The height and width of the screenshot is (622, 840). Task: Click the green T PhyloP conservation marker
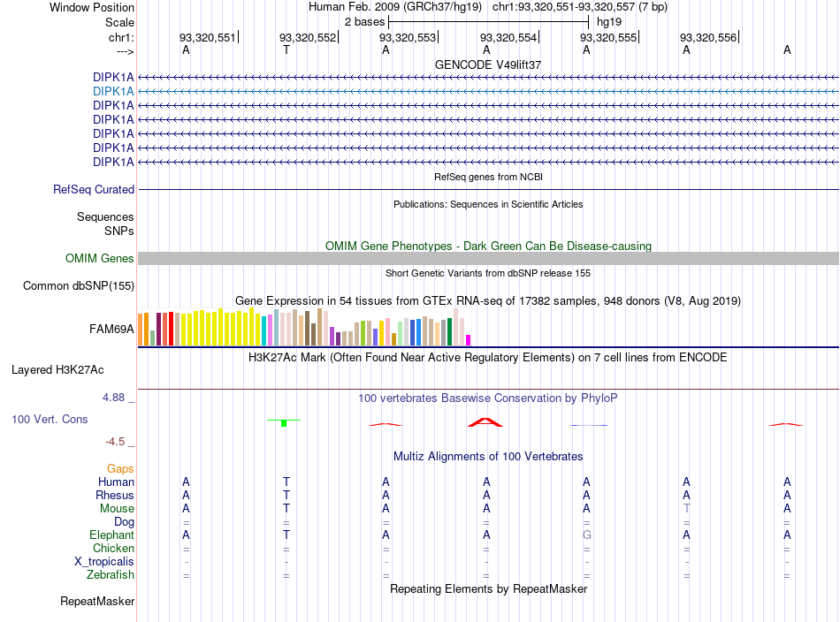[x=284, y=422]
